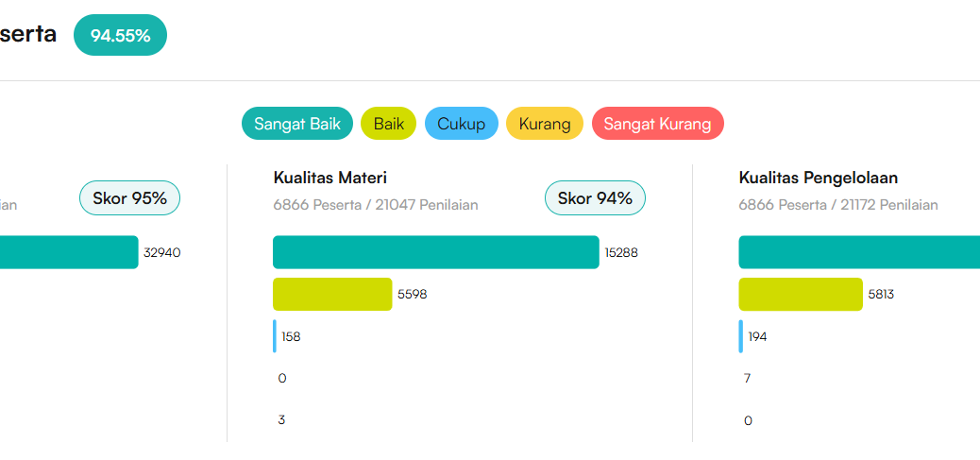The image size is (980, 460).
Task: Click the green bar valued 5598
Action: (x=332, y=294)
